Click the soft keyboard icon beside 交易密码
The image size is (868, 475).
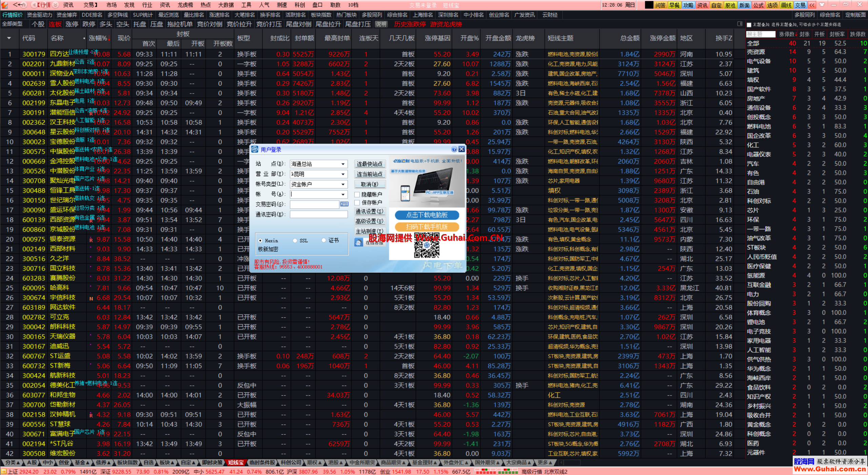tap(344, 204)
